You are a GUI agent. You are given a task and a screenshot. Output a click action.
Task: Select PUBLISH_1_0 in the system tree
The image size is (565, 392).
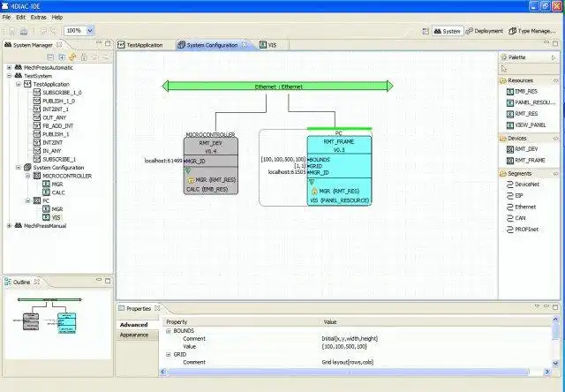[x=59, y=101]
